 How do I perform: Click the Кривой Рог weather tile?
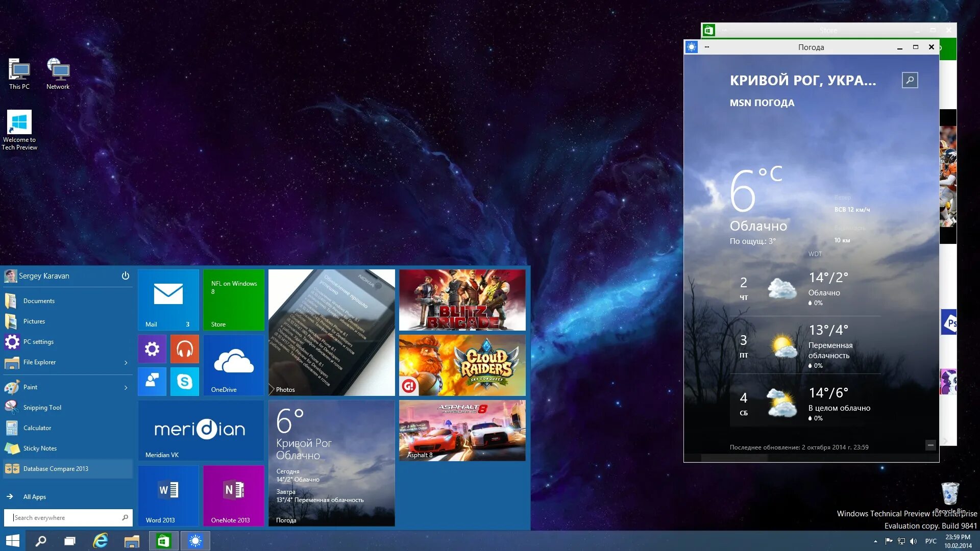[331, 462]
